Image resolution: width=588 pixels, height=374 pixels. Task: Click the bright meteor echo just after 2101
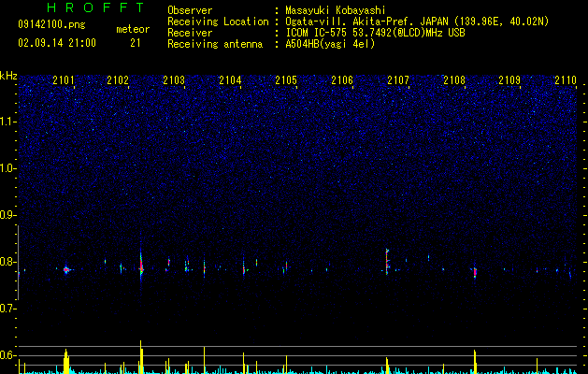coord(66,269)
